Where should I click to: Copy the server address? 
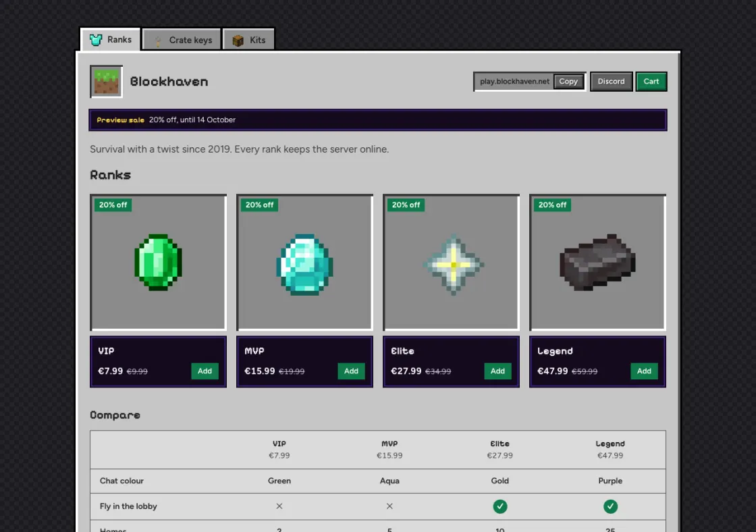[x=568, y=82]
